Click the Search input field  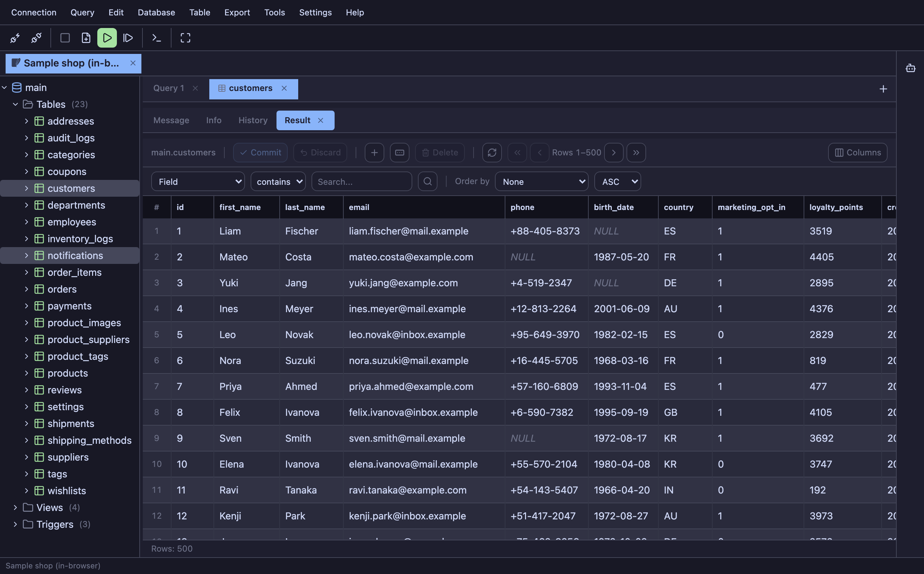362,181
